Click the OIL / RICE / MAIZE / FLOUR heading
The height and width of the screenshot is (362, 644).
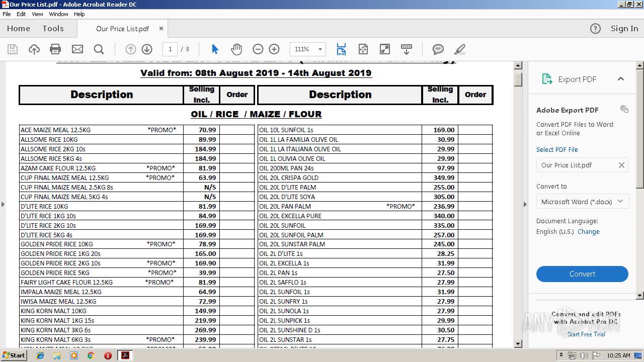click(256, 114)
